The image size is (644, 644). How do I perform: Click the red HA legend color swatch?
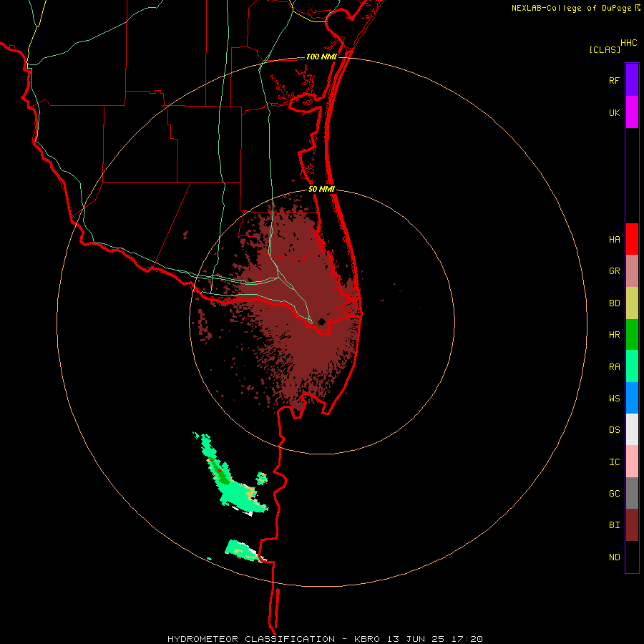(x=632, y=239)
